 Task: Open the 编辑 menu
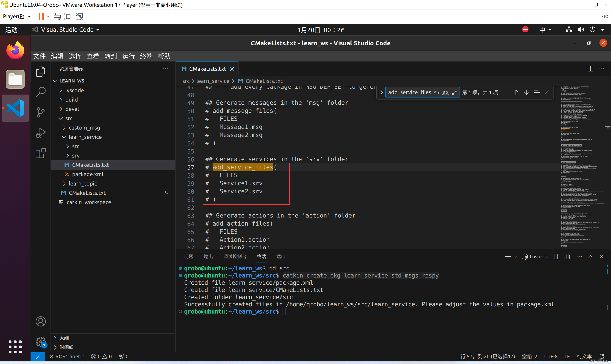click(57, 56)
